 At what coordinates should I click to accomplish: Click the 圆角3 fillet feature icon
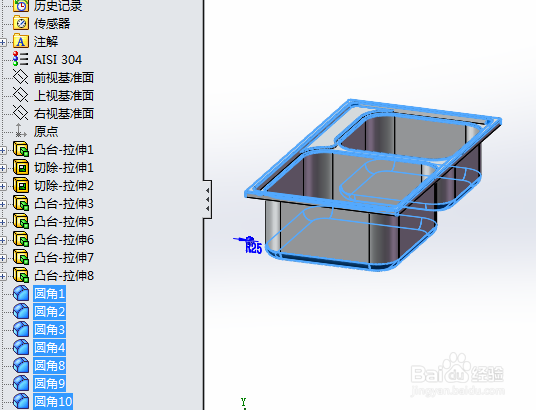pyautogui.click(x=21, y=329)
